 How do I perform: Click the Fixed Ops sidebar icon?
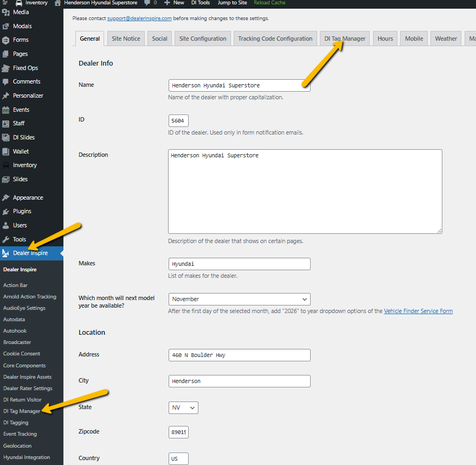coord(6,68)
